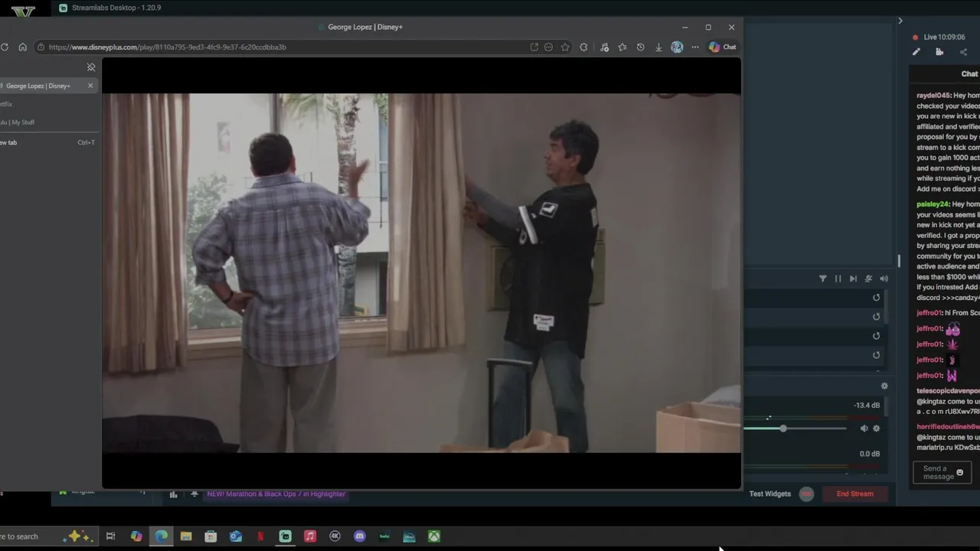Open browser settings and more menu
The height and width of the screenshot is (551, 980).
(x=695, y=47)
